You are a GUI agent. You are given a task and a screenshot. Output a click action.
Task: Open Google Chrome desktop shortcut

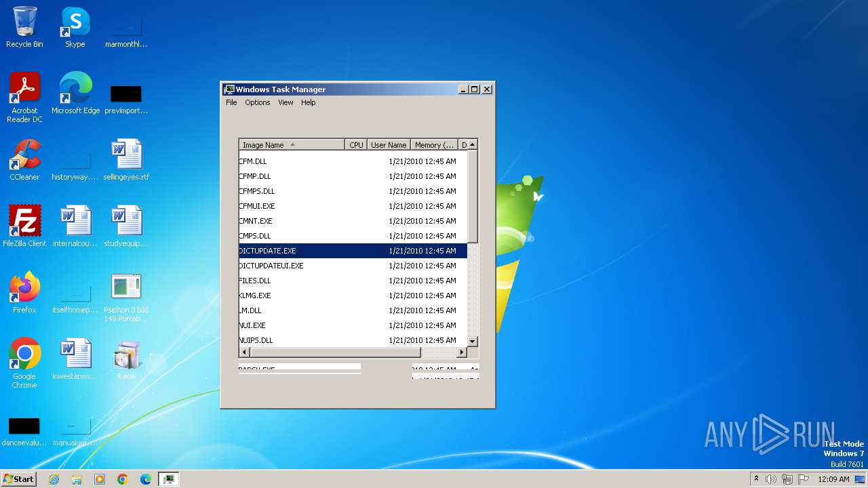[x=24, y=363]
